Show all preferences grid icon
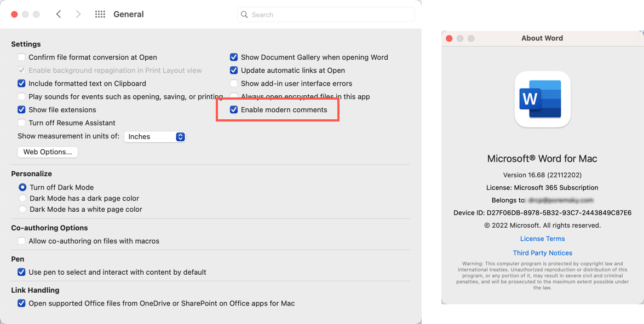Image resolution: width=644 pixels, height=324 pixels. click(x=100, y=14)
